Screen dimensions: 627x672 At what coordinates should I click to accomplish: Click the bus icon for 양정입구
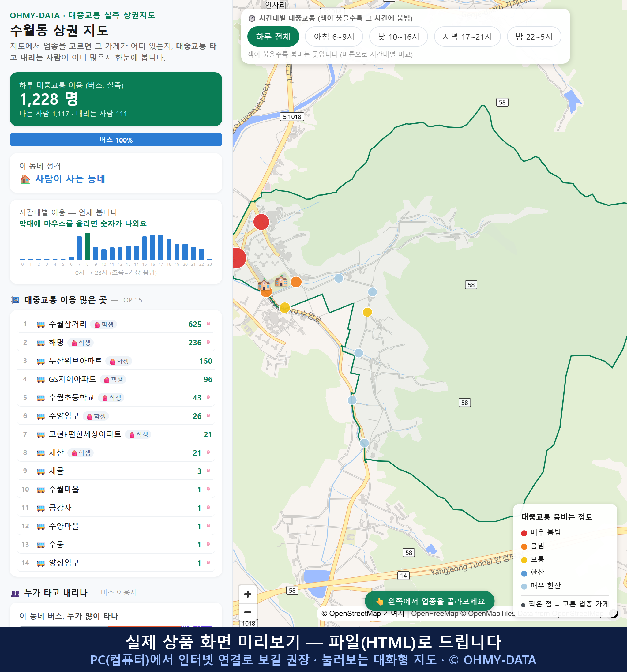pos(40,563)
